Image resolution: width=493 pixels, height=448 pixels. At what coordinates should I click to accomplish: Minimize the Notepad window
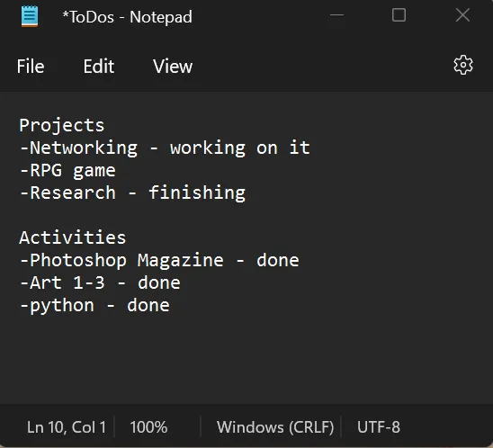coord(336,14)
